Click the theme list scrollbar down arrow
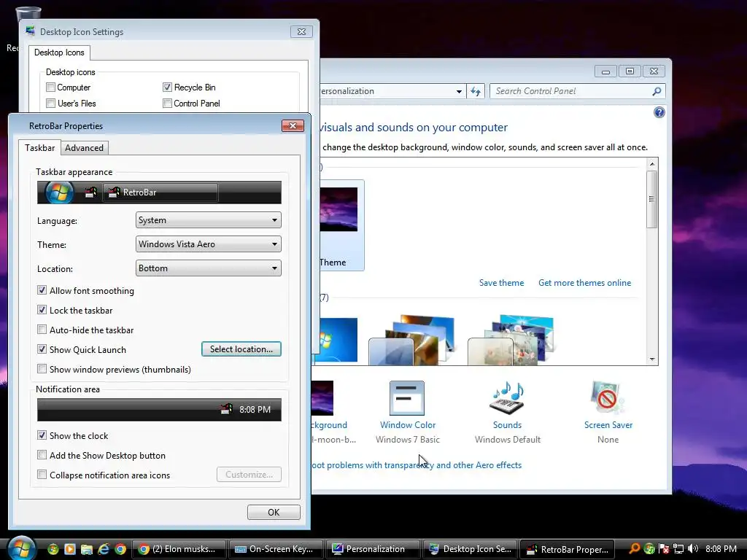This screenshot has width=747, height=560. (x=652, y=359)
